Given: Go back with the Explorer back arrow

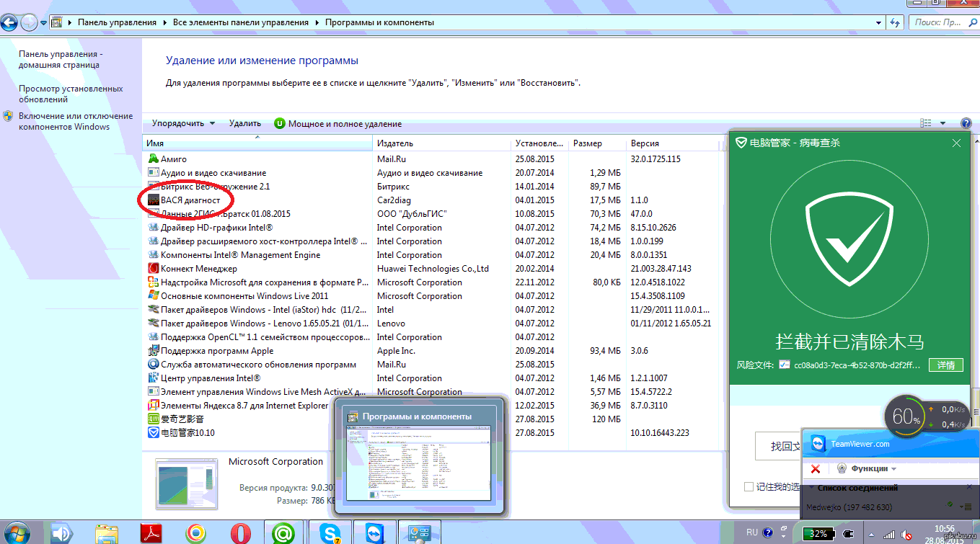Looking at the screenshot, I should (x=10, y=22).
